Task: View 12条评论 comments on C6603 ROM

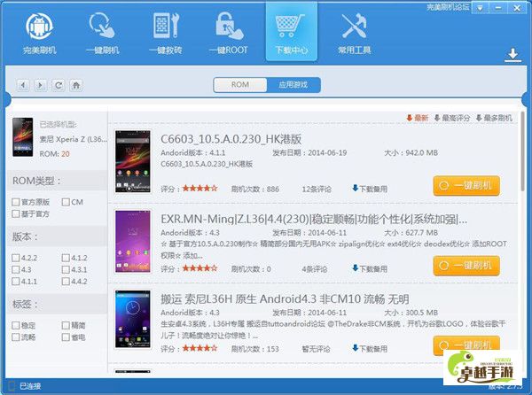Action: coord(317,189)
